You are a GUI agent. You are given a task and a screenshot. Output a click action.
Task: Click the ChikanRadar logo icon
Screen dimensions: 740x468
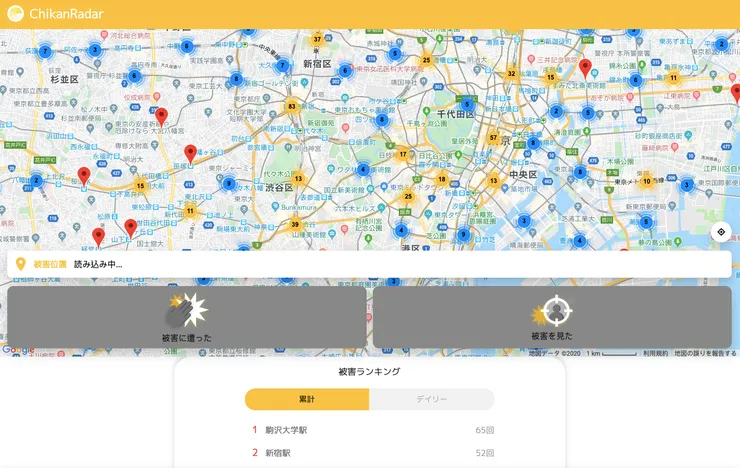tap(16, 14)
